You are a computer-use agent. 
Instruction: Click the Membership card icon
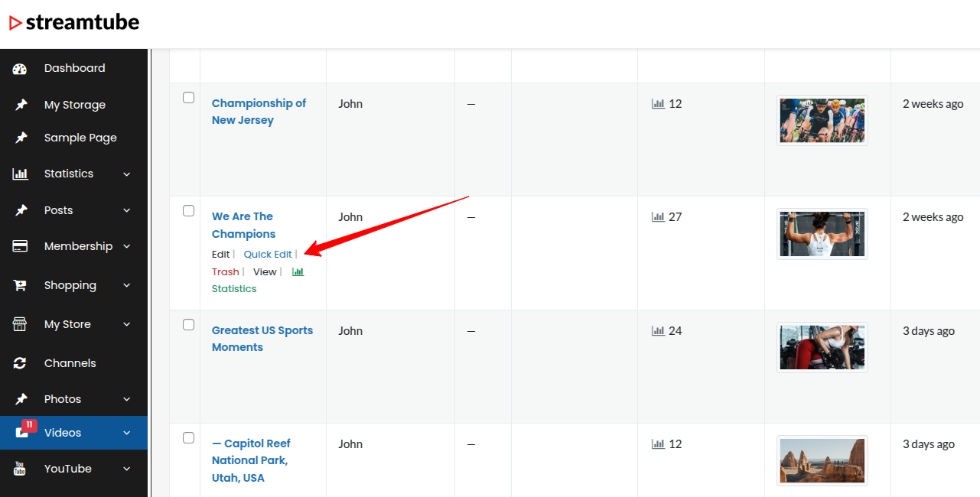coord(20,247)
